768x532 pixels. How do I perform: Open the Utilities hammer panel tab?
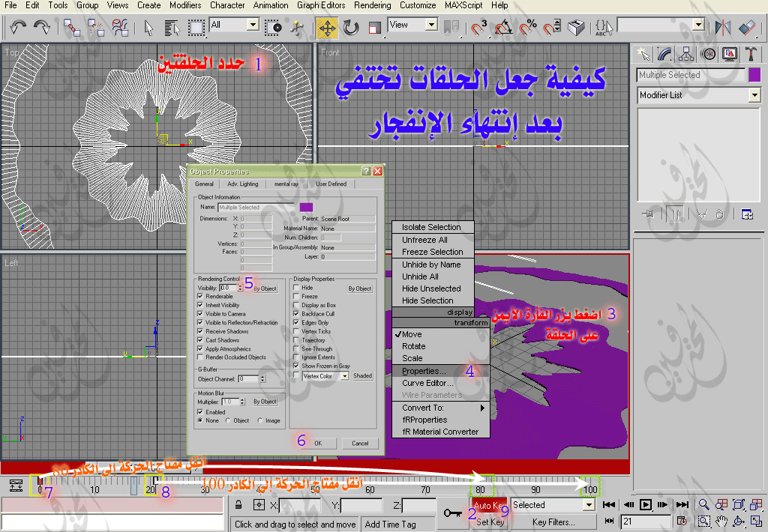click(751, 54)
